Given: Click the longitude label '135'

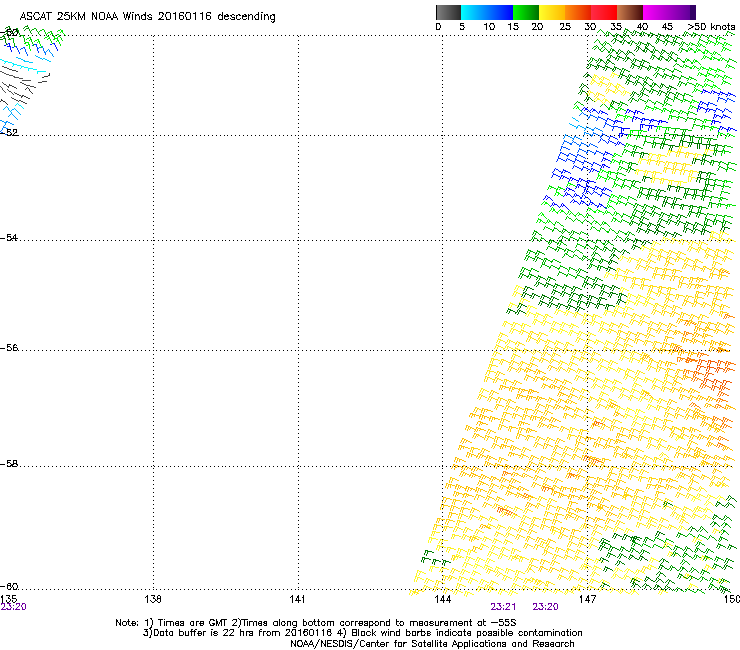Looking at the screenshot, I should (x=8, y=599).
